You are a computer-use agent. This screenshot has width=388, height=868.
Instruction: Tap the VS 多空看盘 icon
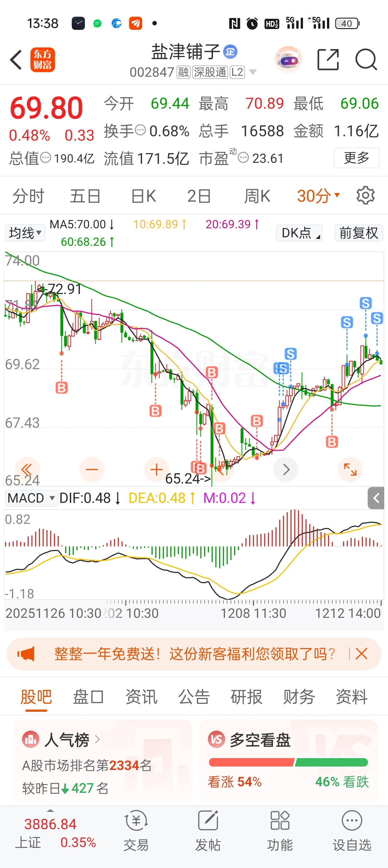coord(216,740)
